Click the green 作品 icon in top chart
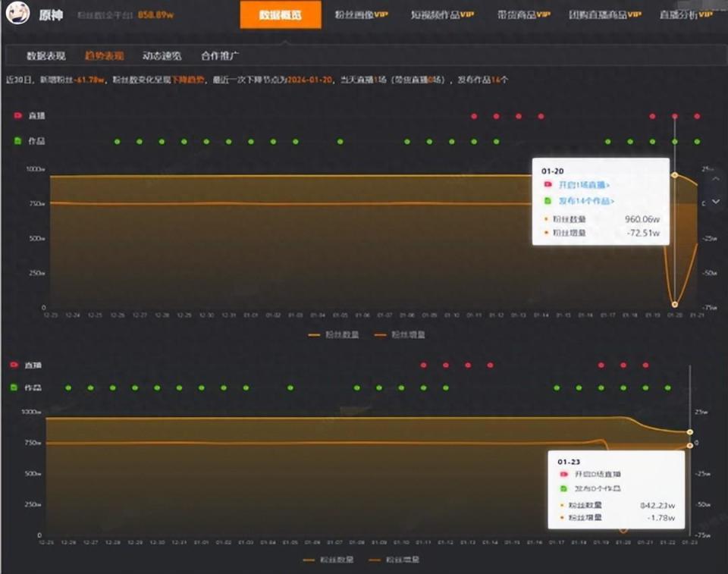Image resolution: width=728 pixels, height=574 pixels. [18, 141]
